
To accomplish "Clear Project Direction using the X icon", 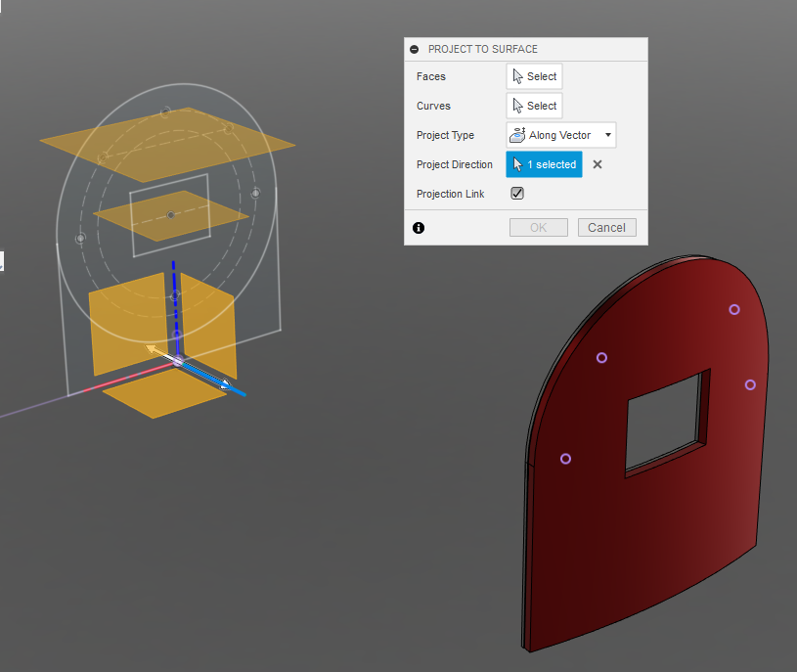I will pos(597,164).
